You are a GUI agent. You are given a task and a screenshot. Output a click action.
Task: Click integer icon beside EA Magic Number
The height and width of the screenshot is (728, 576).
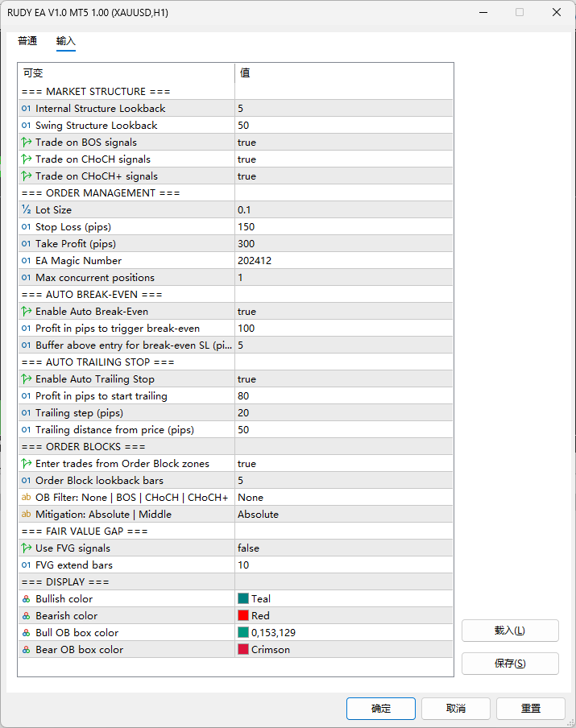coord(26,260)
